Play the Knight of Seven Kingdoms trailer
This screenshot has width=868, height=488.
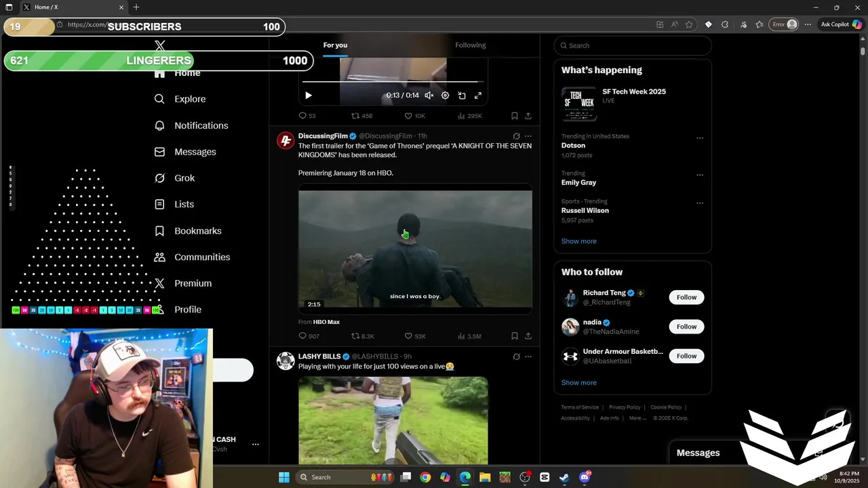click(x=415, y=249)
